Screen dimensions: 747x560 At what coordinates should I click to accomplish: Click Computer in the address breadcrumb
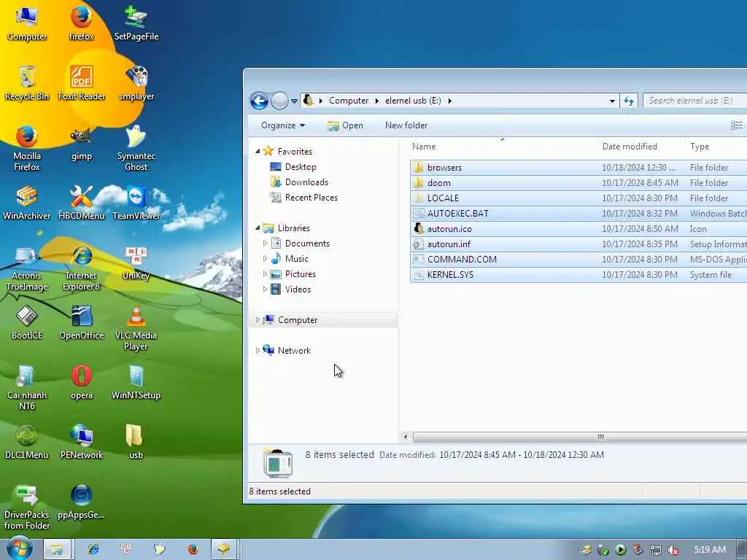(349, 101)
